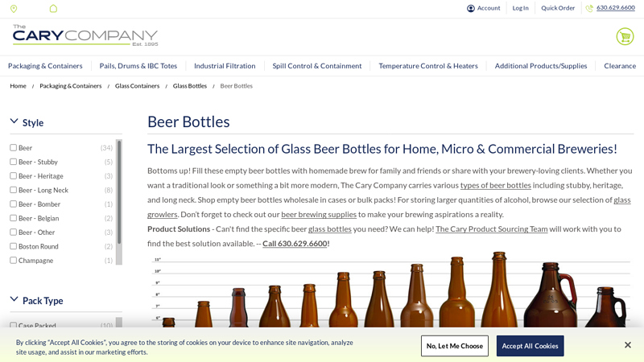644x362 pixels.
Task: Open Pails, Drums & IBC Totes menu
Action: tap(138, 66)
